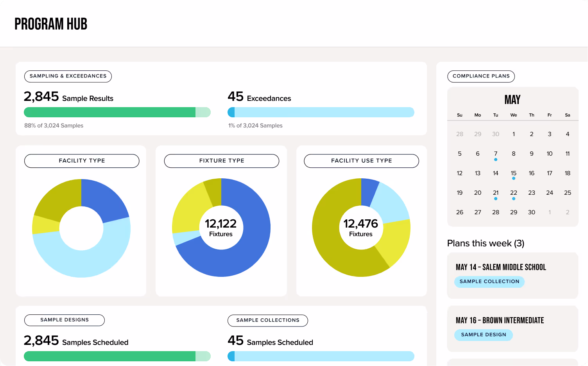Screen dimensions: 588x366
Task: Open the May 16 Brown Intermediate plan
Action: coord(513,327)
